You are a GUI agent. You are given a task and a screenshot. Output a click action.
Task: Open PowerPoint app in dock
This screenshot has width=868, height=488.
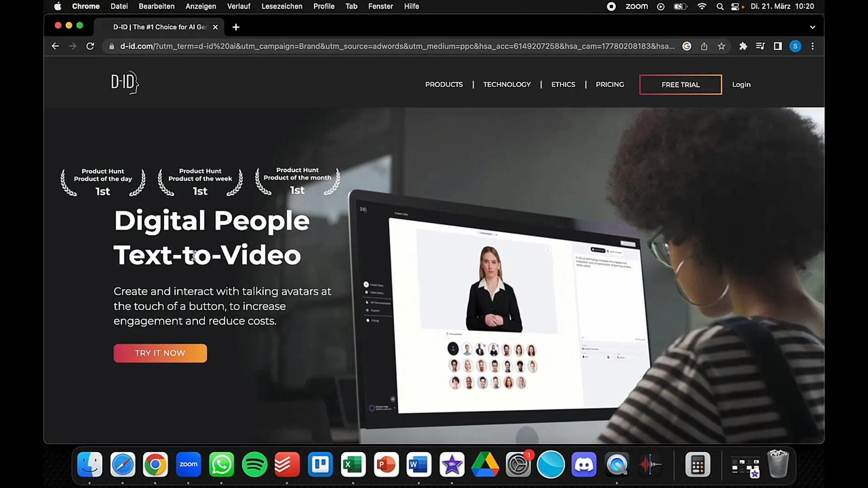click(x=386, y=464)
